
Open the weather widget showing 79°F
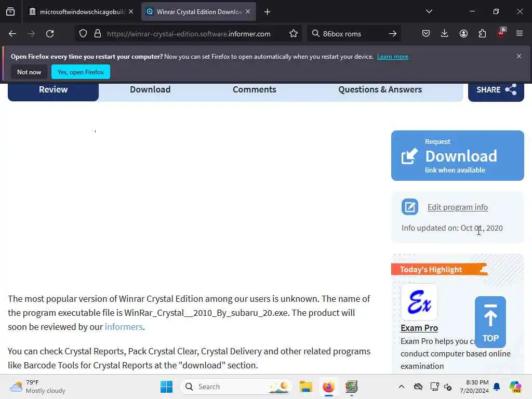pyautogui.click(x=37, y=387)
